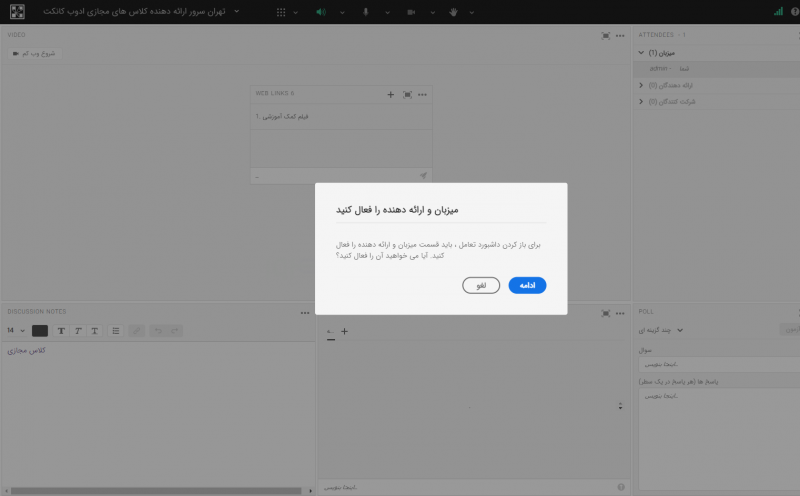Viewport: 800px width, 496px height.
Task: Maximize the Video pod
Action: coord(606,36)
